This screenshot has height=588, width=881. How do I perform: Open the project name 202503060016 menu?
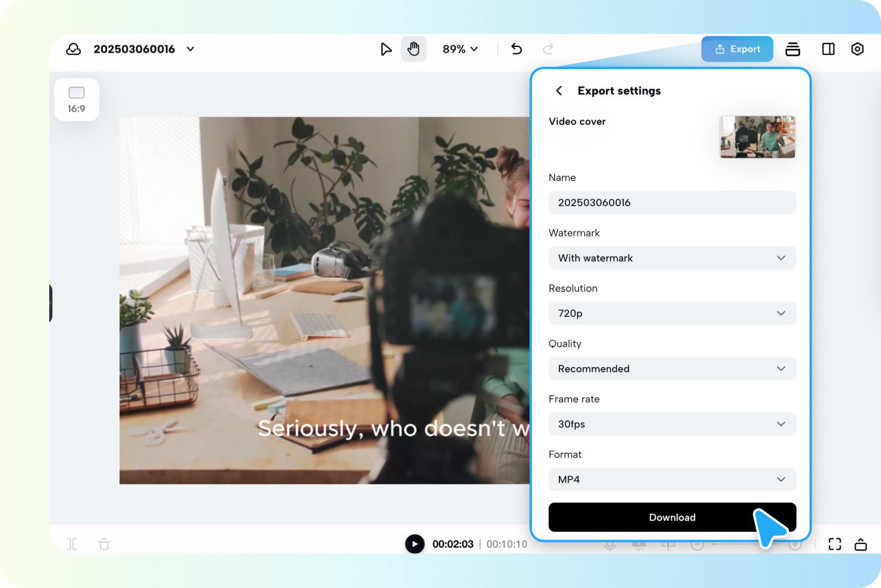[x=190, y=49]
